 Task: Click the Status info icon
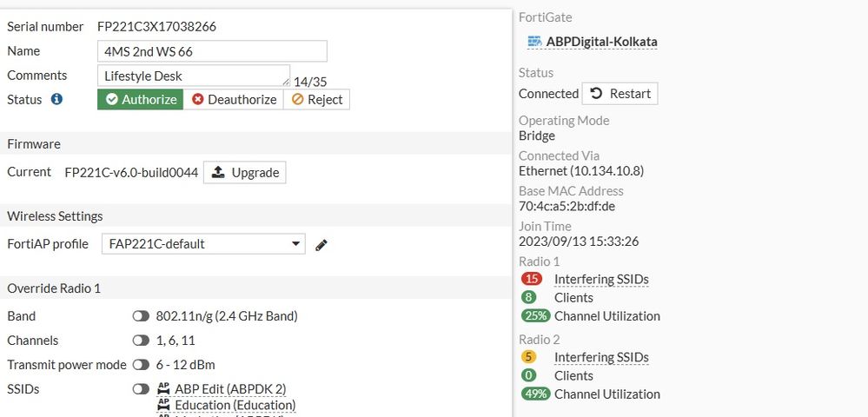(57, 100)
